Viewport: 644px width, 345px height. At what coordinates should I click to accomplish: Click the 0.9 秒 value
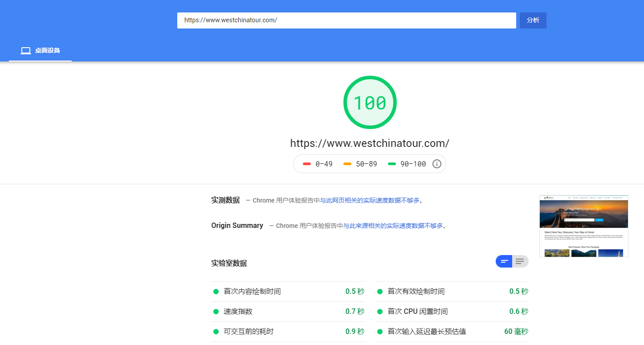(x=355, y=332)
